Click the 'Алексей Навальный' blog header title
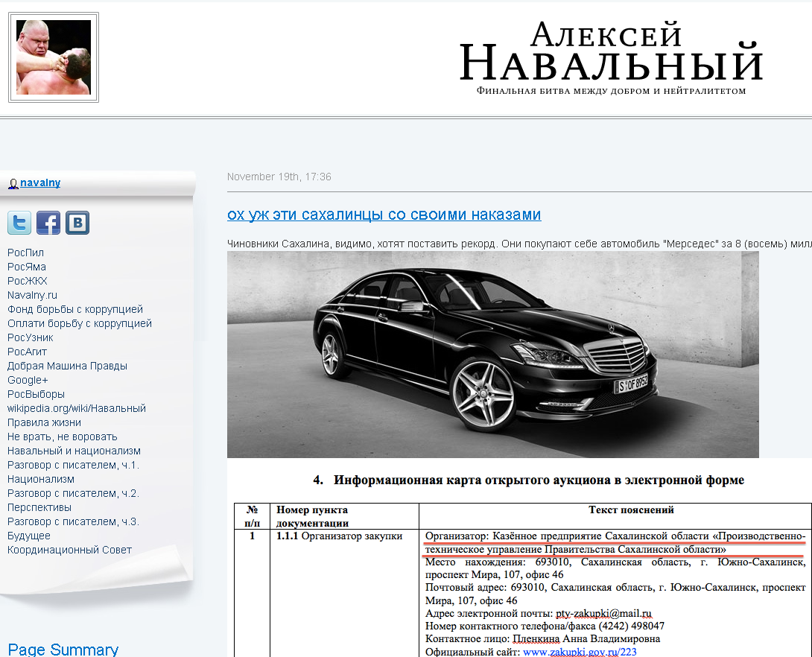This screenshot has height=657, width=812. click(x=611, y=51)
